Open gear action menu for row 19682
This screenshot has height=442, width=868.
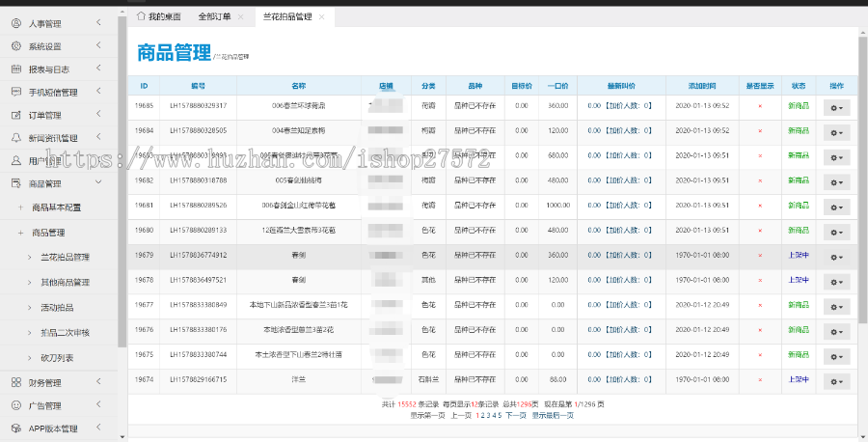[x=836, y=182]
